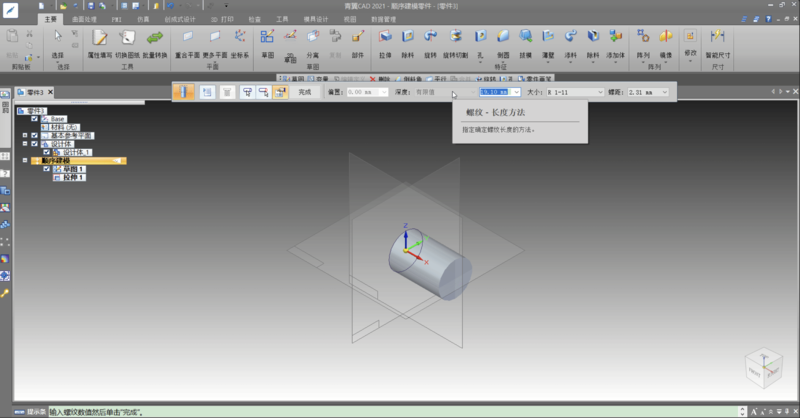Toggle the 草图 1 visibility checkbox
800x418 pixels.
pyautogui.click(x=46, y=169)
